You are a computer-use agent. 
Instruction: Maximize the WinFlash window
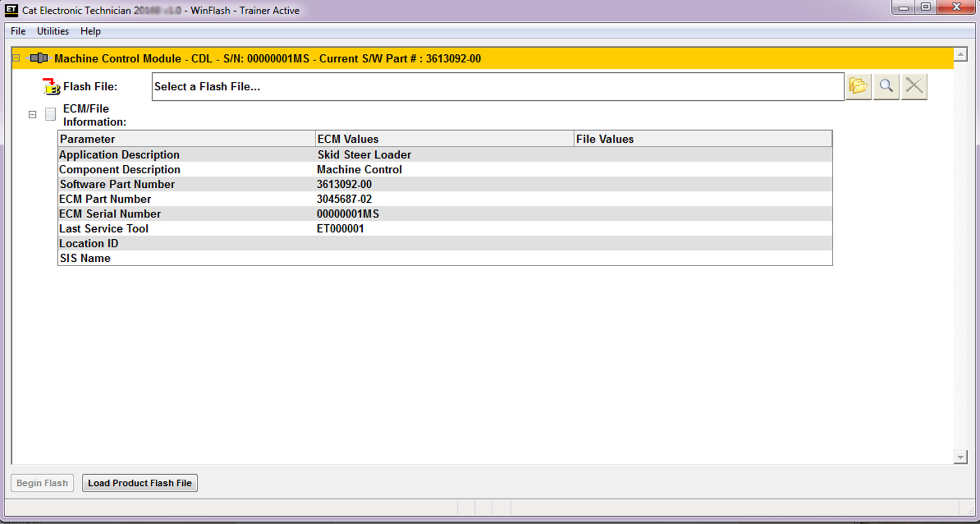[926, 7]
